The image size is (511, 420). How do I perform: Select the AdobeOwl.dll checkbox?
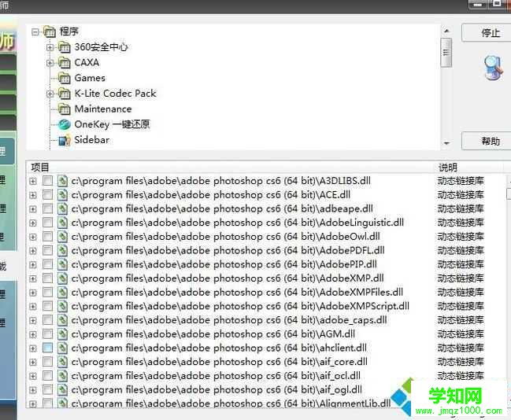click(x=47, y=237)
